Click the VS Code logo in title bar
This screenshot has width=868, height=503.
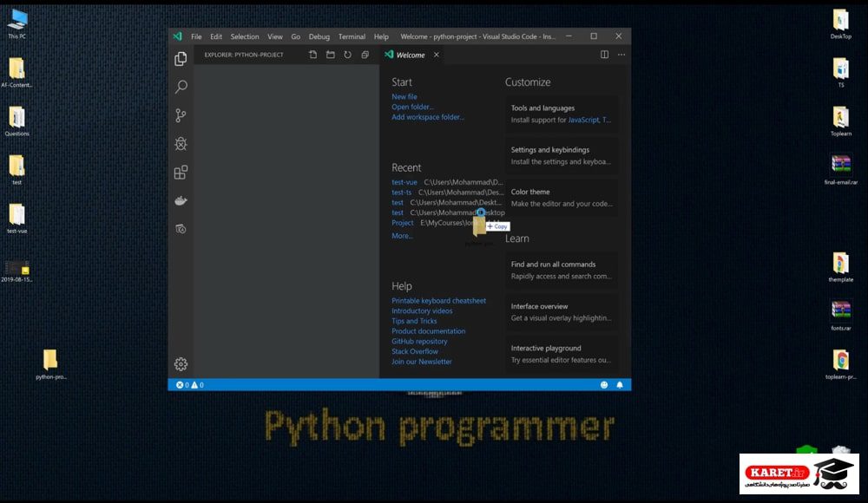click(177, 36)
